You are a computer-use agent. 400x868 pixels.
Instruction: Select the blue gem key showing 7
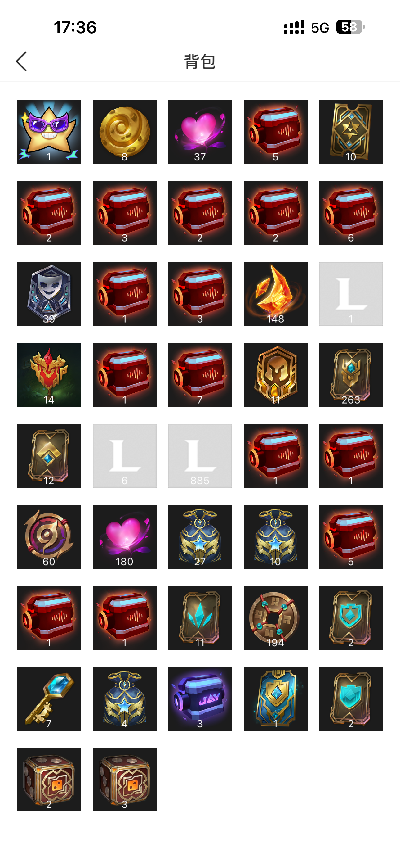(49, 699)
